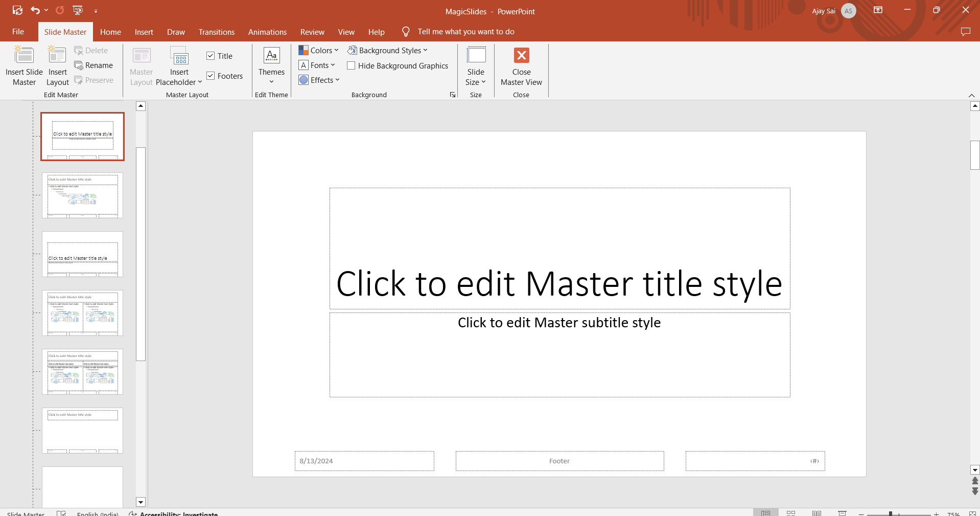Screen dimensions: 980x516
Task: Save the presentation from quick access toolbar
Action: (x=17, y=10)
